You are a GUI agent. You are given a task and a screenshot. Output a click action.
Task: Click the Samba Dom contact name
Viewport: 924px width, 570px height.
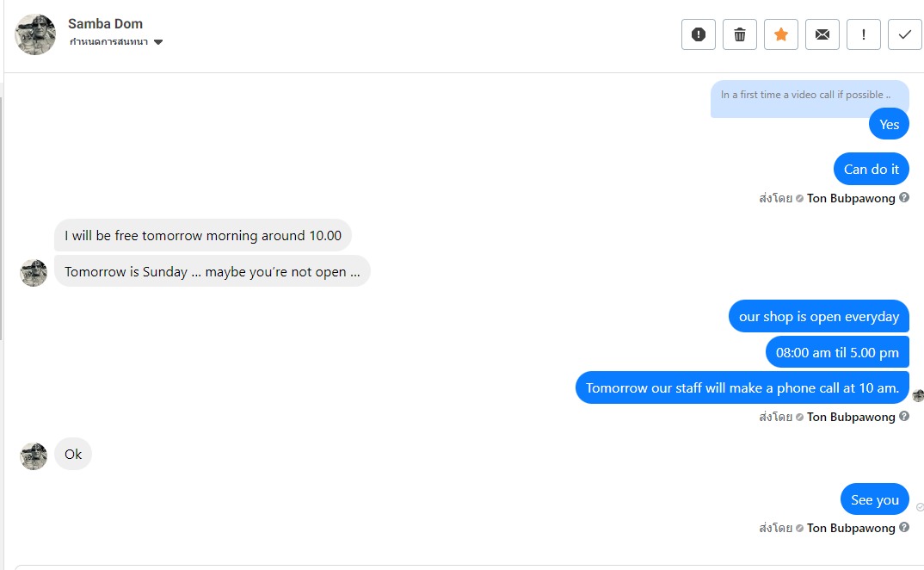(x=105, y=23)
